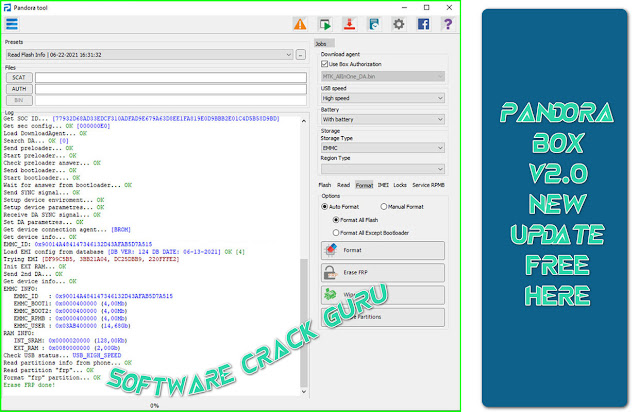Open the Region Type dropdown
The height and width of the screenshot is (412, 639).
(383, 169)
